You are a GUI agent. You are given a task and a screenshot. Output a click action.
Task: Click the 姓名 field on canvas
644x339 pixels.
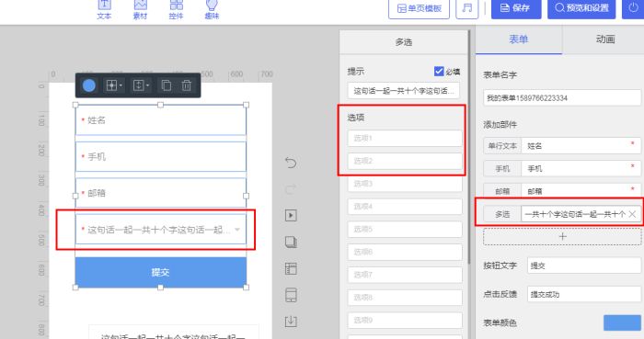(161, 120)
